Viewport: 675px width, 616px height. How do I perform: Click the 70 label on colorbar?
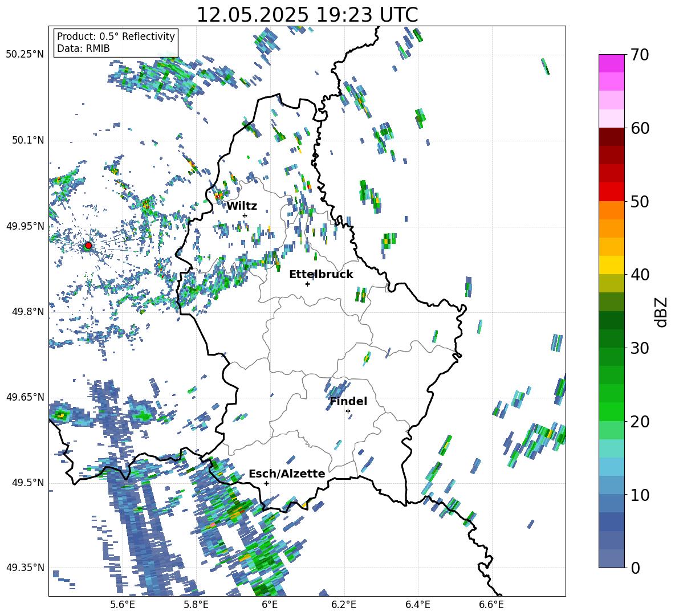[x=640, y=55]
